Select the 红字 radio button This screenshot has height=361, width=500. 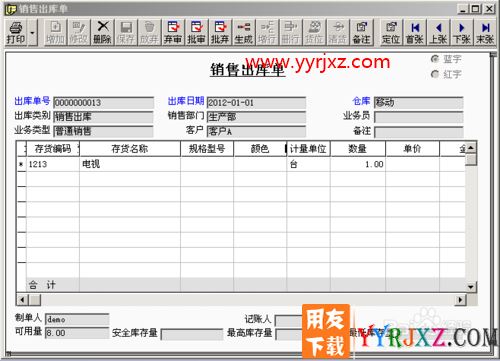434,74
